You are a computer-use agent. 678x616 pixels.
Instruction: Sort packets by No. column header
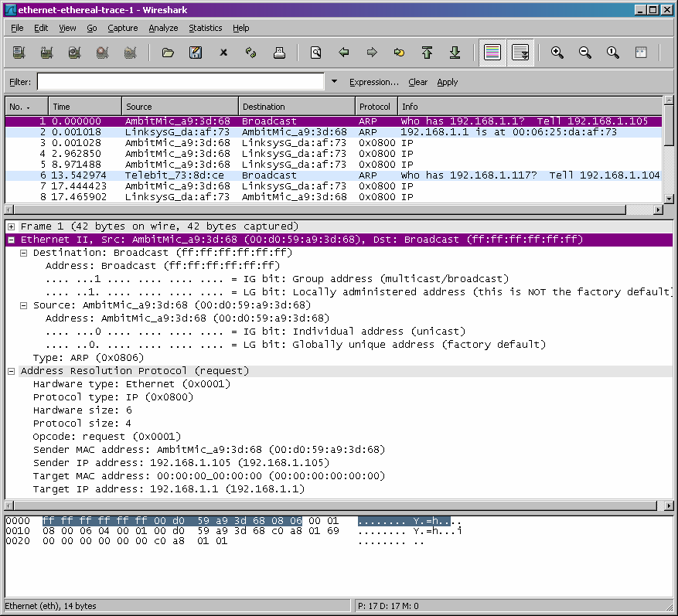point(27,107)
